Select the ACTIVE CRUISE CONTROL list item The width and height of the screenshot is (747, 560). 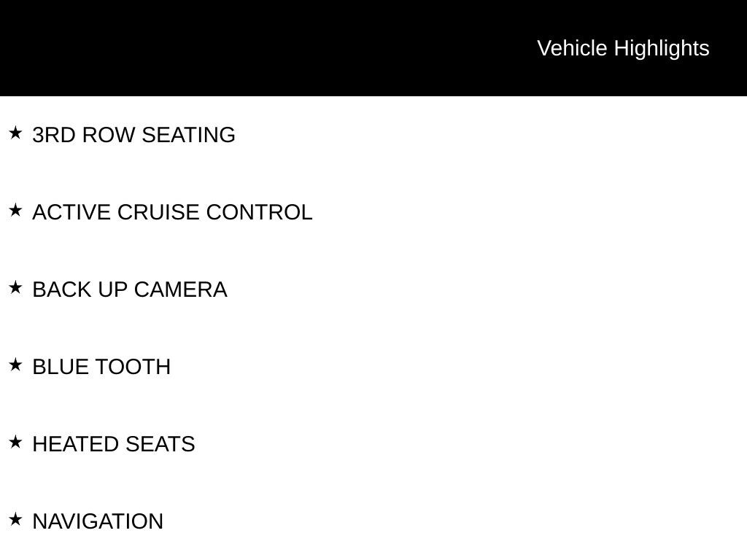172,212
